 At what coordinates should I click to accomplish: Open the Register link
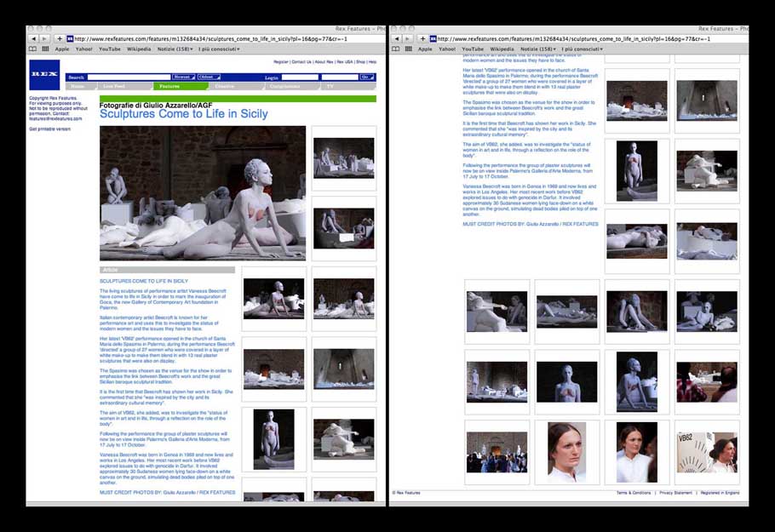(281, 62)
